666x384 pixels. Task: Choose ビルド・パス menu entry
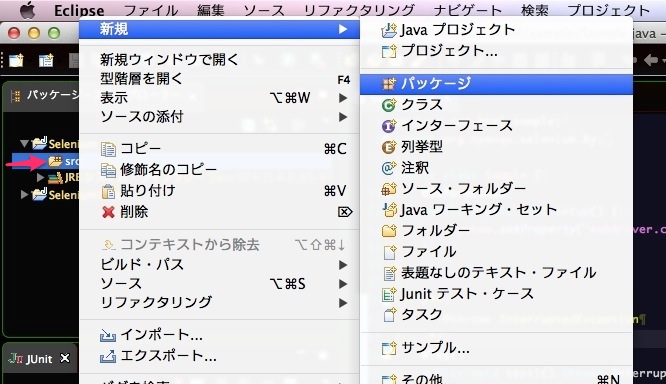142,265
